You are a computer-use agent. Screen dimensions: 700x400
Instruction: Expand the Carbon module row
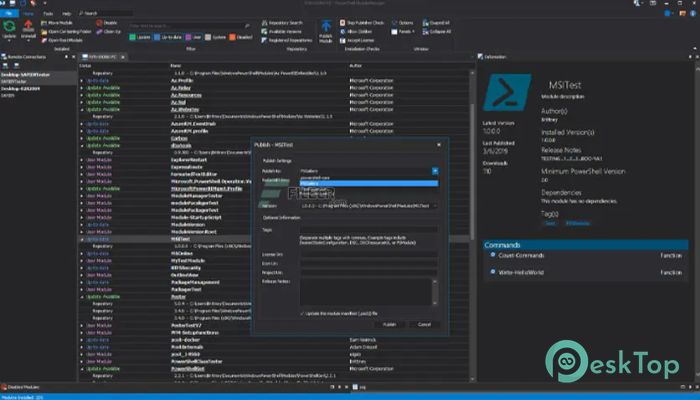click(x=82, y=138)
